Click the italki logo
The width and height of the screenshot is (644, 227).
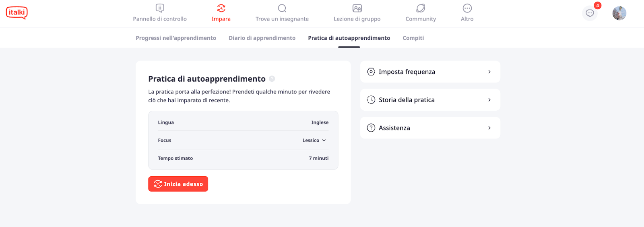tap(17, 13)
